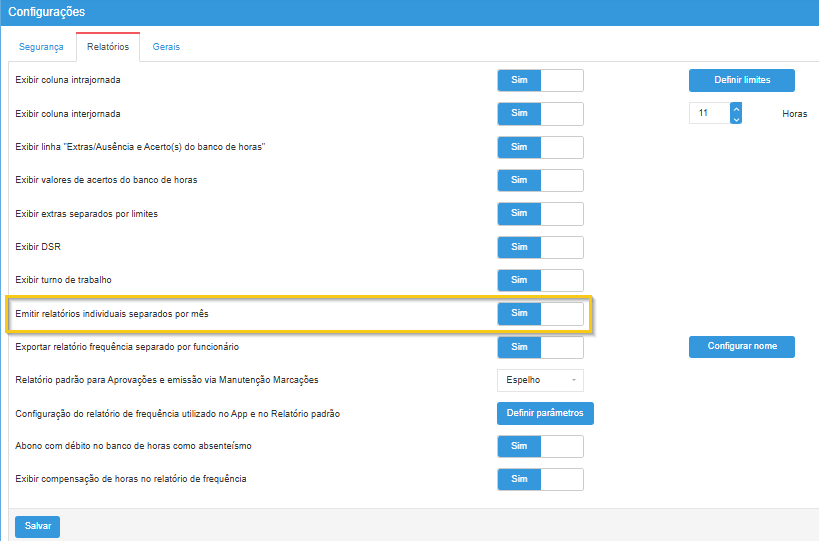Toggle Exibir extras separados por limites

(540, 214)
